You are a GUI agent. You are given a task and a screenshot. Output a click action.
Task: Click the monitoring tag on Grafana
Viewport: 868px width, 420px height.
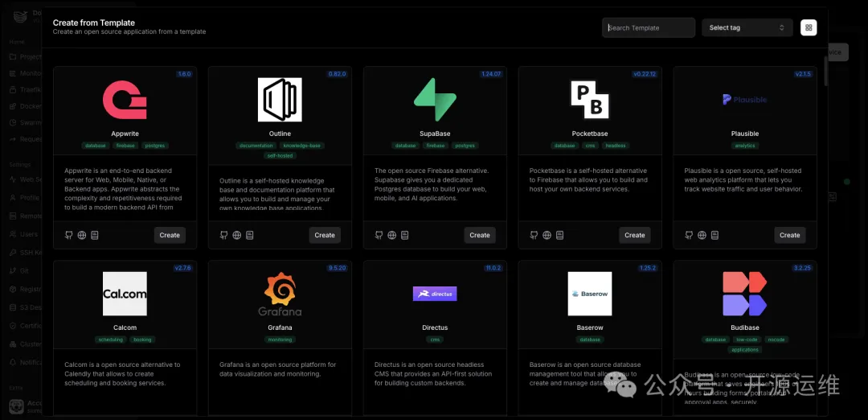click(x=280, y=340)
